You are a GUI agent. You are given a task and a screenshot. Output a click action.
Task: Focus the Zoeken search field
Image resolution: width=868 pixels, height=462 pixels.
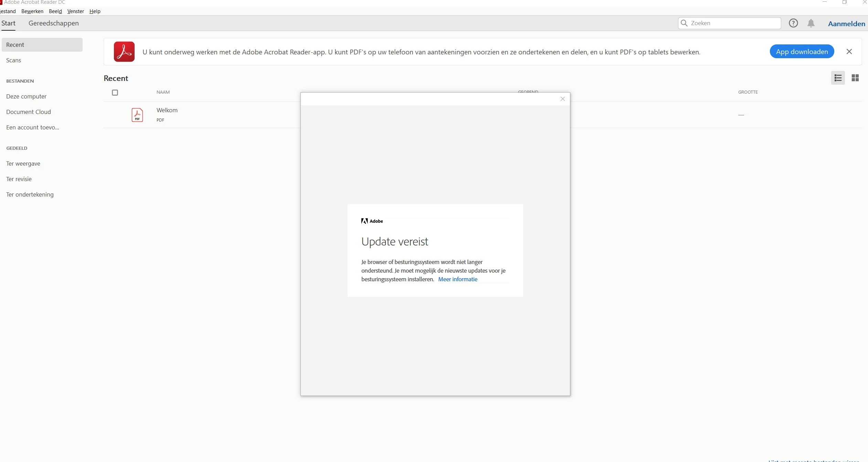[733, 23]
